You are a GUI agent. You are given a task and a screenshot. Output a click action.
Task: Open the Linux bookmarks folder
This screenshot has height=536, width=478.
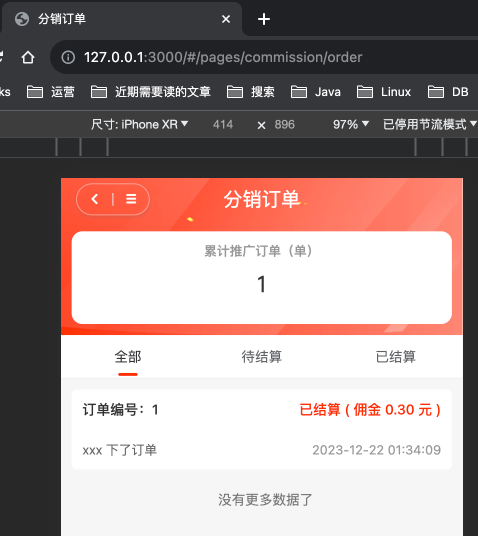[384, 92]
